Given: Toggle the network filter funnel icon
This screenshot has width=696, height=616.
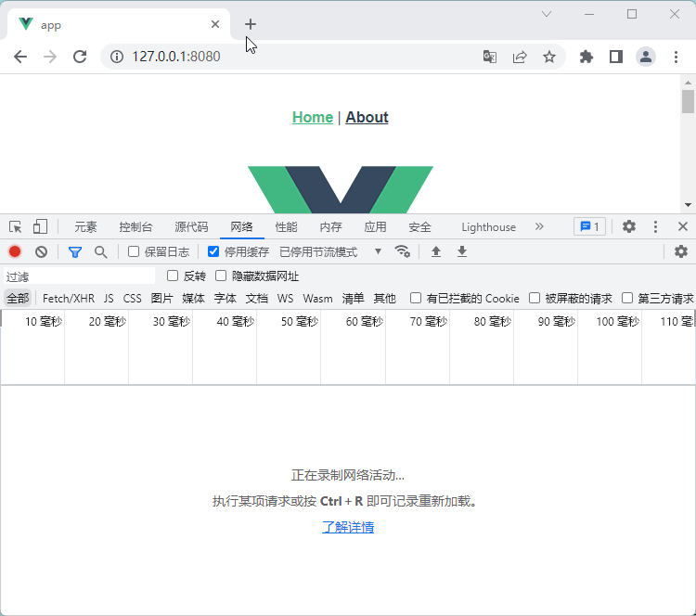Looking at the screenshot, I should [x=75, y=252].
